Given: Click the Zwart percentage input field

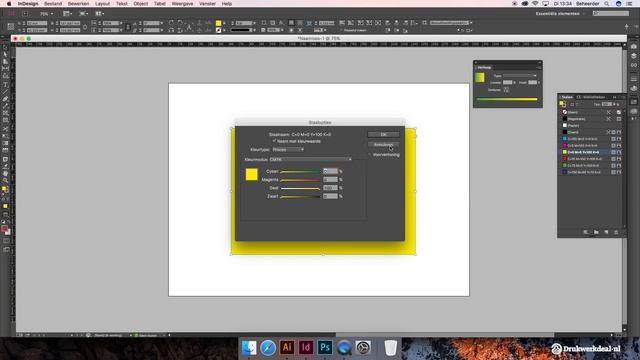Looking at the screenshot, I should 330,196.
